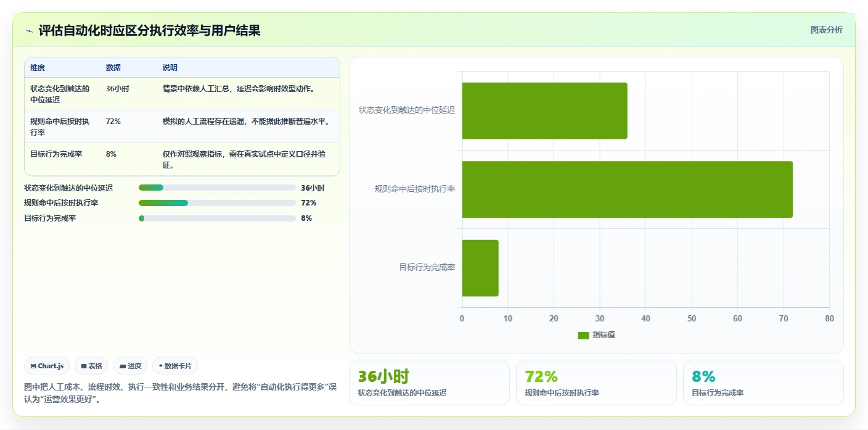Screen dimensions: 868x430
Task: Click the 进度 tag chip
Action: (130, 366)
